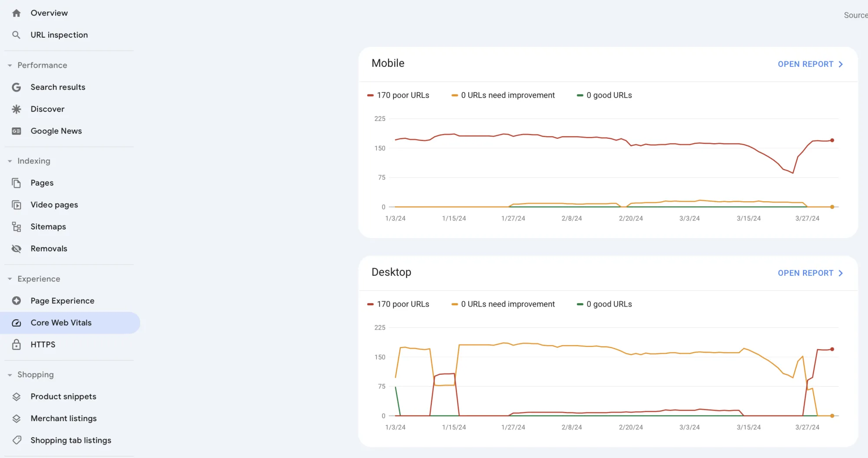Open the Desktop report via OPEN REPORT
The image size is (868, 458).
[x=810, y=273]
